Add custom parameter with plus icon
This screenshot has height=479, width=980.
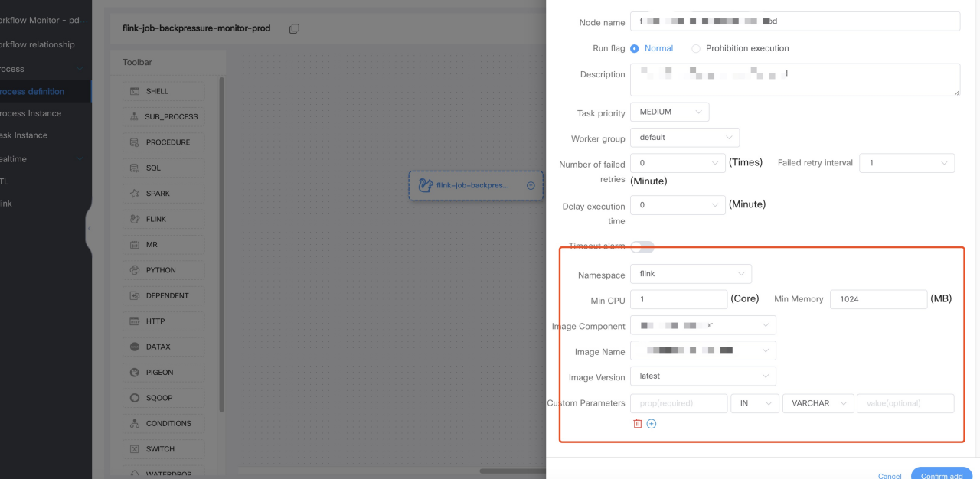[652, 423]
